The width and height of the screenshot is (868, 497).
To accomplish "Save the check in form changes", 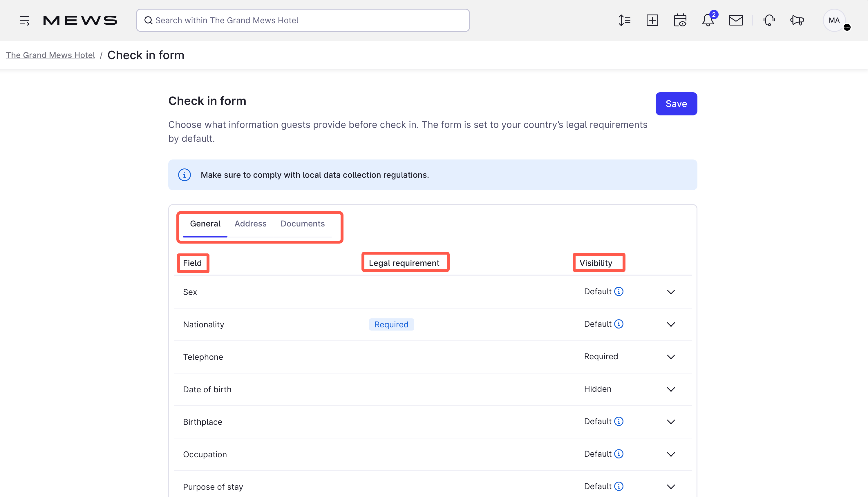I will pos(676,104).
